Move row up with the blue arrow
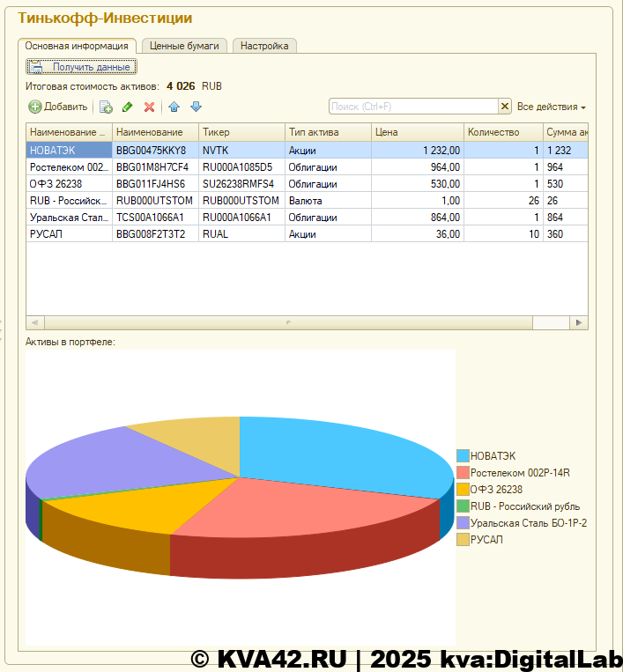This screenshot has width=623, height=672. 174,107
